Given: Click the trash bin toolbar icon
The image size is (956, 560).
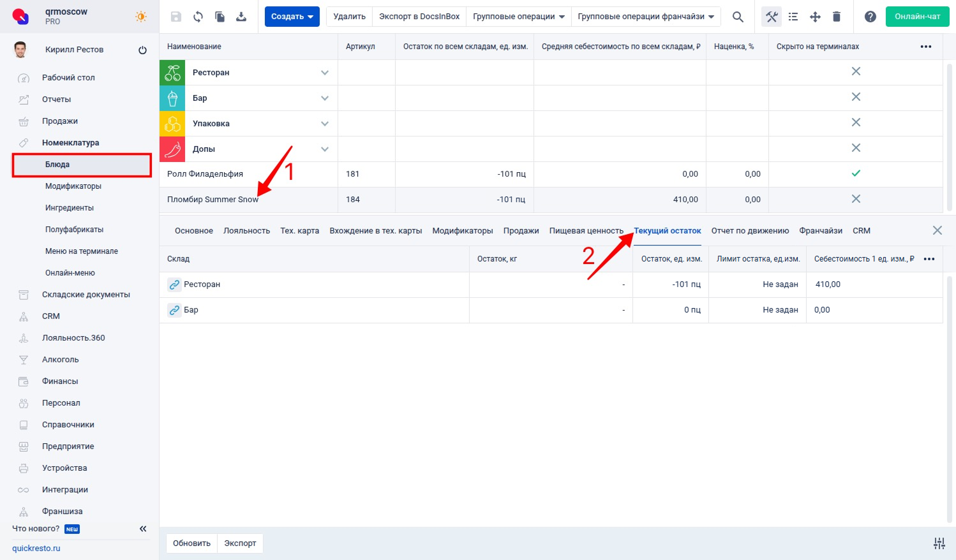Looking at the screenshot, I should tap(837, 17).
